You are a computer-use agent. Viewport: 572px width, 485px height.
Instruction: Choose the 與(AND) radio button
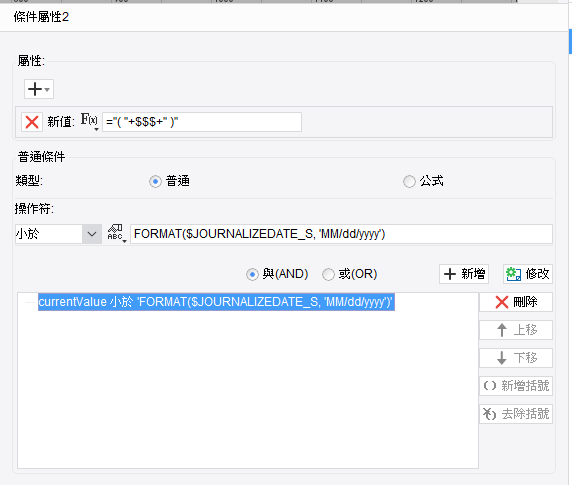(x=252, y=274)
